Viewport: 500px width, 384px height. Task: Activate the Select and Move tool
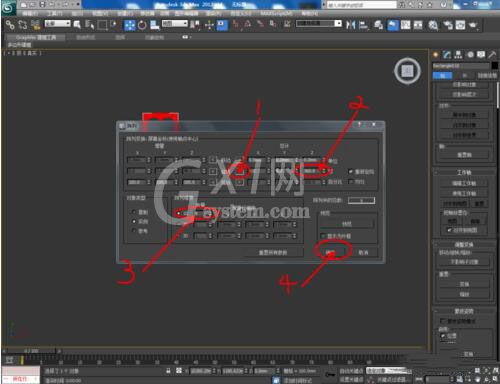click(129, 25)
